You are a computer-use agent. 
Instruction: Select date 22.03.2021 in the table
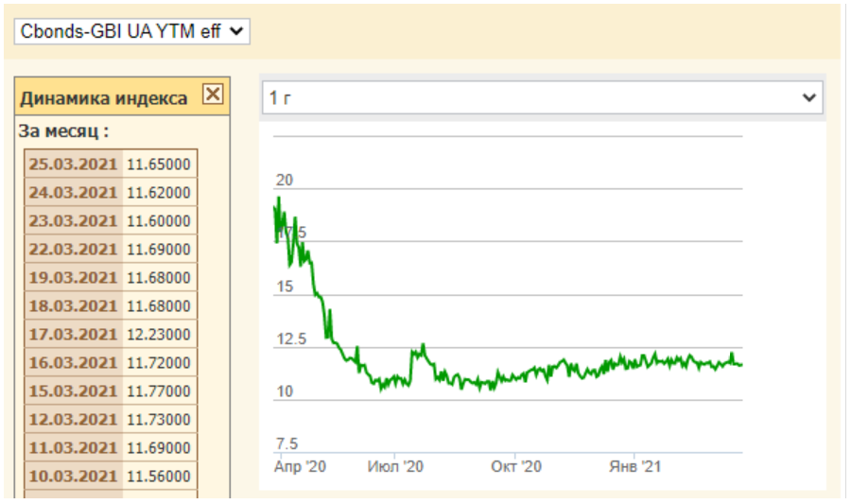(73, 249)
